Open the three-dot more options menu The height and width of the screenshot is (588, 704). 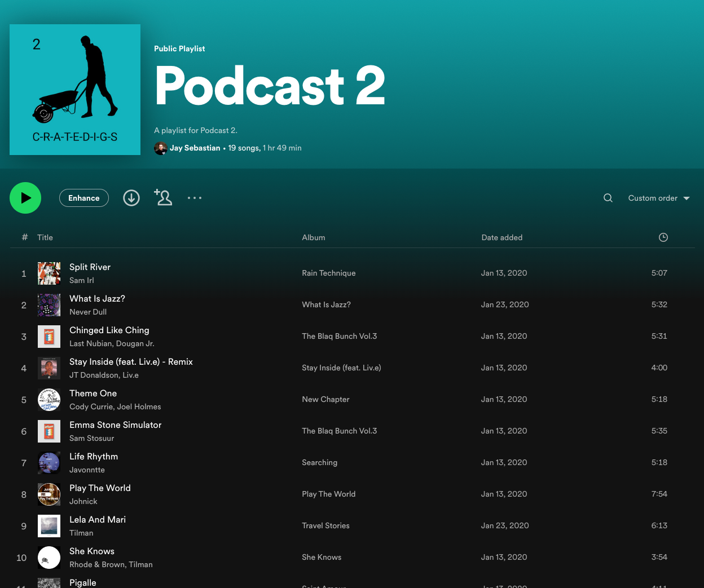(195, 198)
